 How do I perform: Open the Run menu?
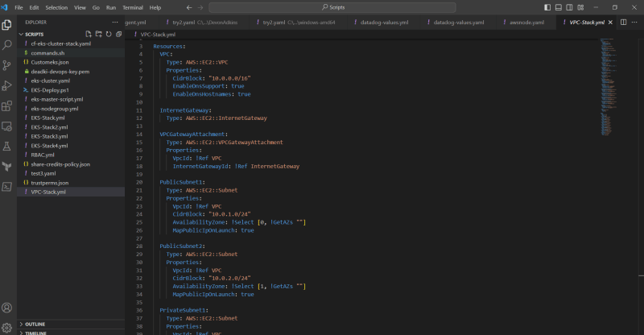111,7
